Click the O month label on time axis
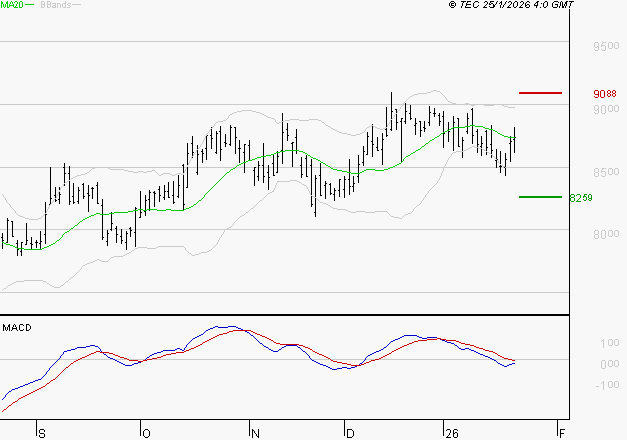Viewport: 627px width, 440px height. click(146, 434)
